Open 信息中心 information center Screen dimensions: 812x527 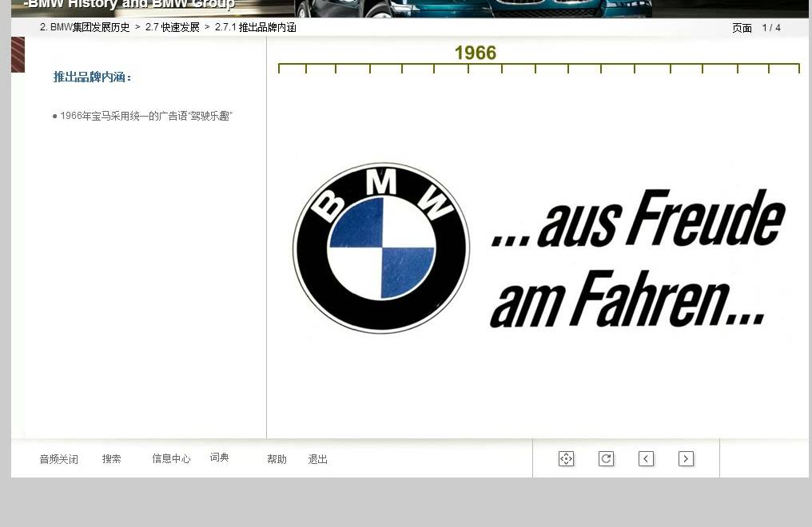(171, 459)
